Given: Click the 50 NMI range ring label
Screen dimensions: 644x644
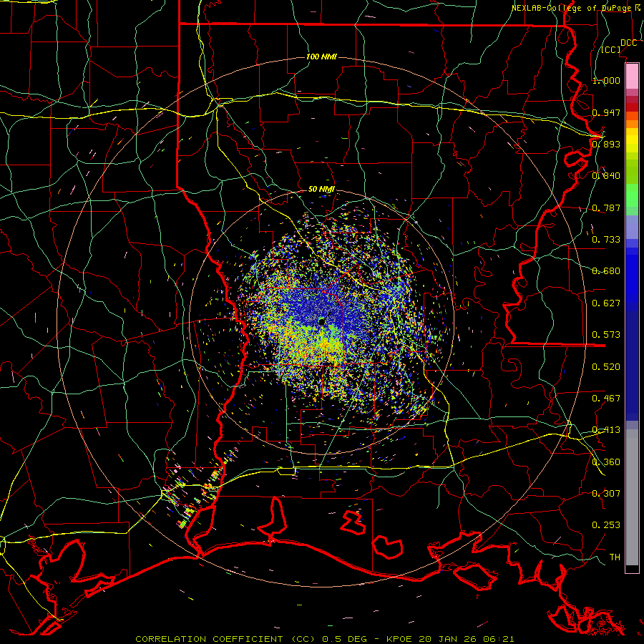Looking at the screenshot, I should point(321,190).
